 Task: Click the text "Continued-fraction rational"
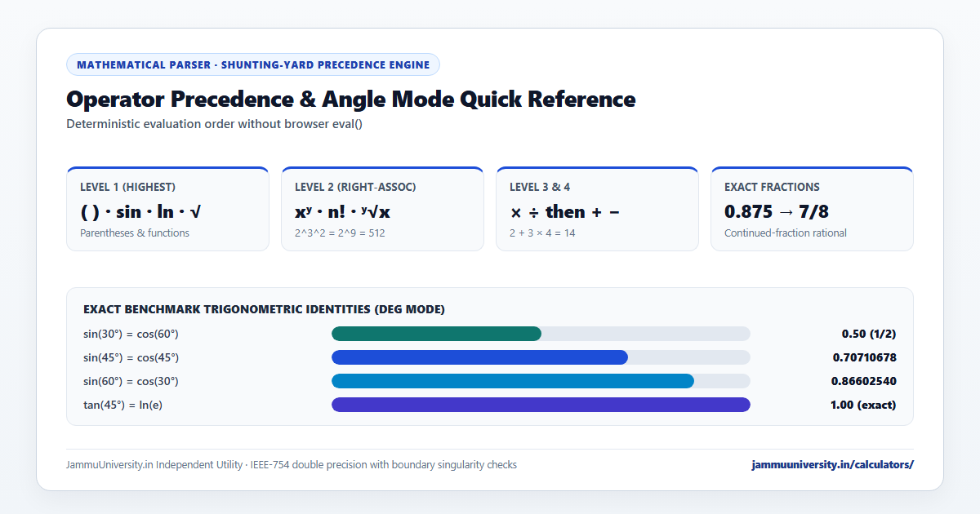[786, 233]
